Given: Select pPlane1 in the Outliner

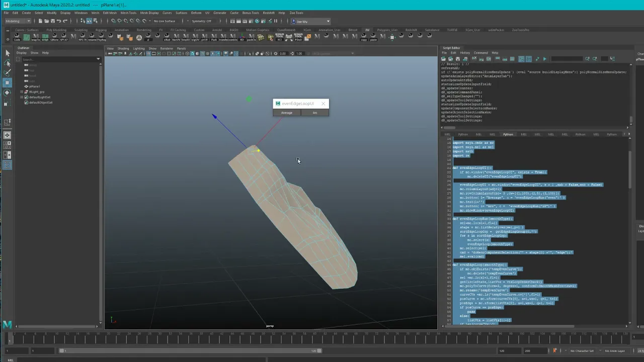Looking at the screenshot, I should (x=34, y=86).
